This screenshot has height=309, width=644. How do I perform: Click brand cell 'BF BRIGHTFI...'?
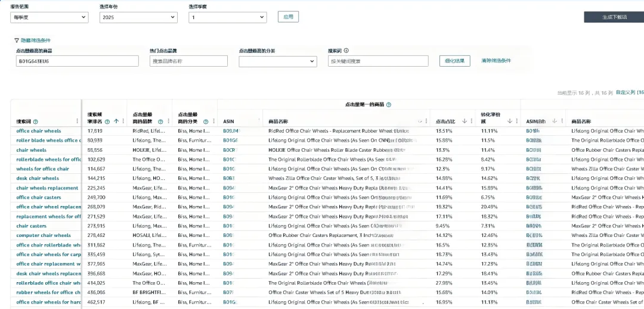click(150, 292)
